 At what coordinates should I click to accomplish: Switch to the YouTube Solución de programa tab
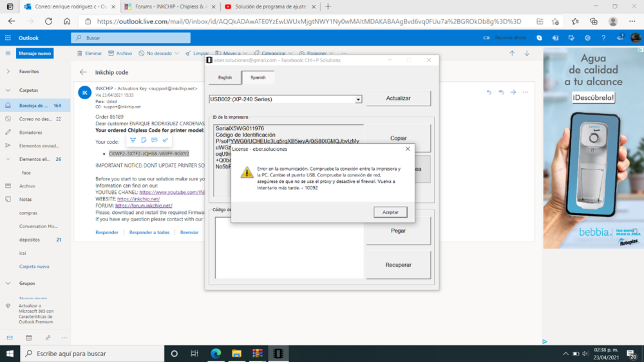pyautogui.click(x=270, y=6)
